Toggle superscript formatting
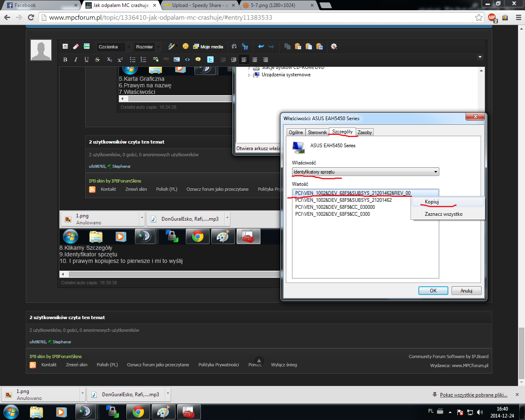525x420 pixels. click(x=120, y=59)
